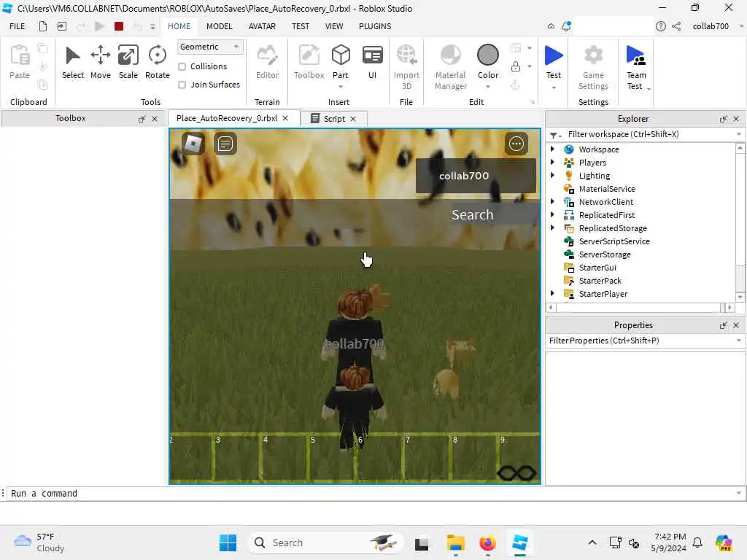Click Import 3D file button
Screen dimensions: 747x560
pyautogui.click(x=406, y=66)
